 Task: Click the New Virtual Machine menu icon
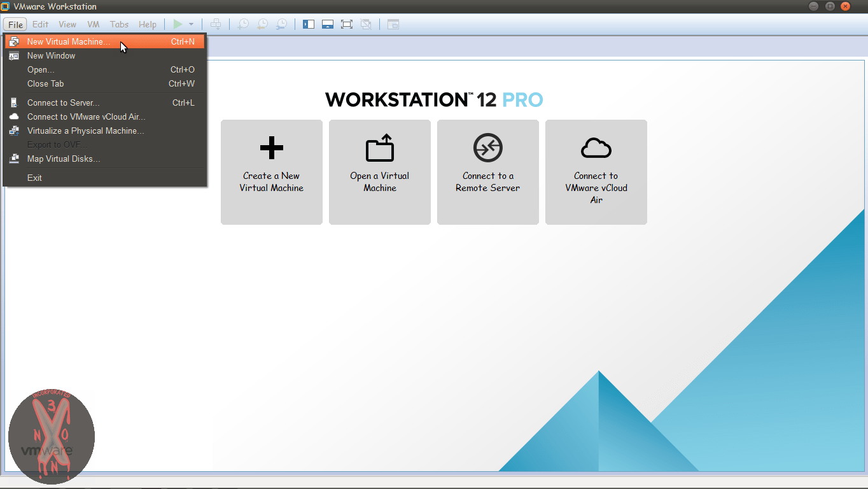tap(14, 41)
